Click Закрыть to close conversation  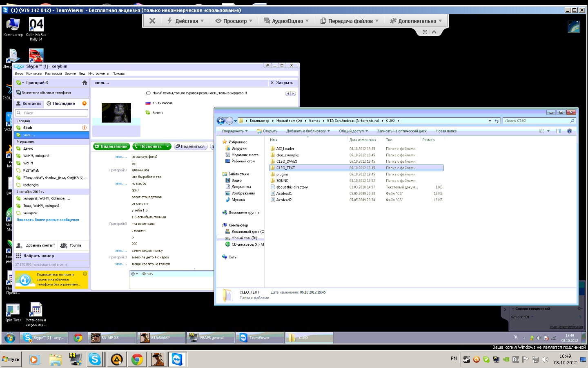[x=282, y=83]
